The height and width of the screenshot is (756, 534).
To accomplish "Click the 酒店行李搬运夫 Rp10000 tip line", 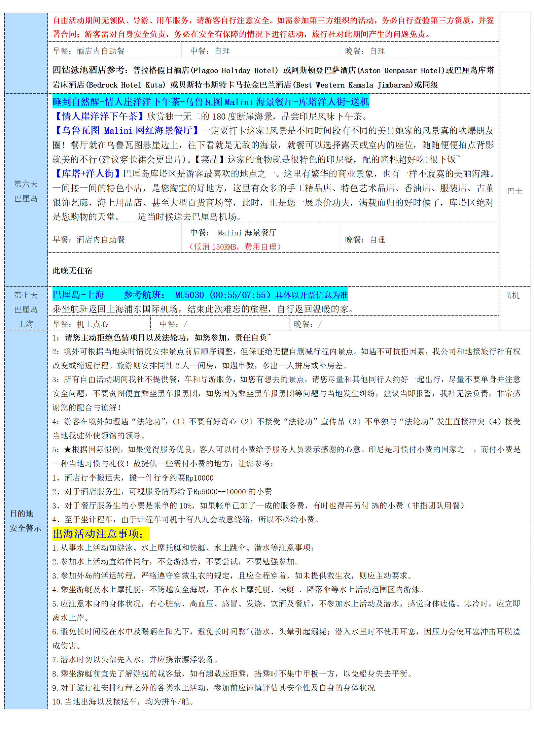I will [133, 478].
